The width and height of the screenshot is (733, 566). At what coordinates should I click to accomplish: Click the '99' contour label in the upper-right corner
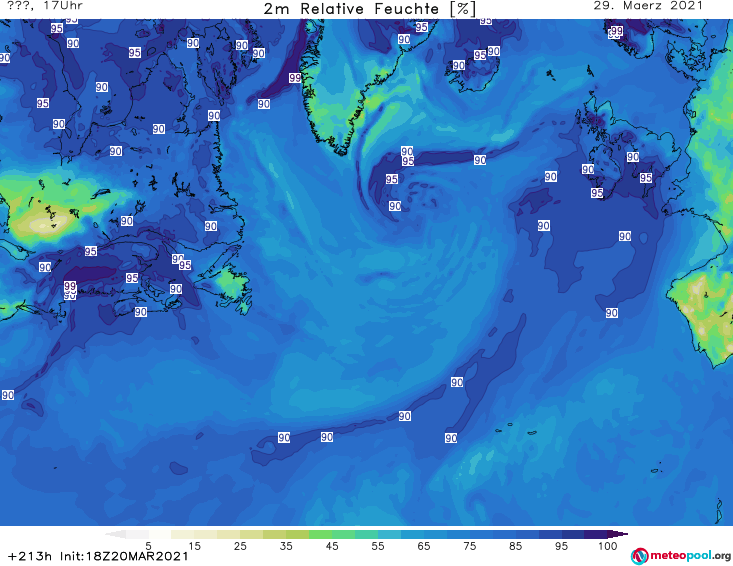pyautogui.click(x=617, y=31)
